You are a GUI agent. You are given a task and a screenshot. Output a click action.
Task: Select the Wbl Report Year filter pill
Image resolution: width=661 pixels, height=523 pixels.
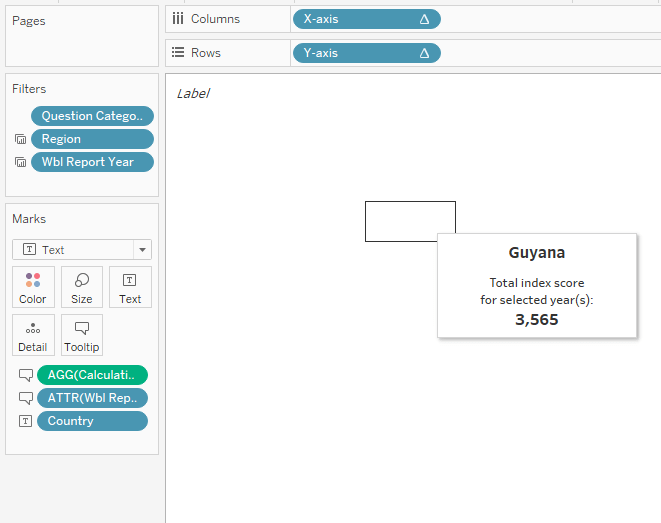93,162
